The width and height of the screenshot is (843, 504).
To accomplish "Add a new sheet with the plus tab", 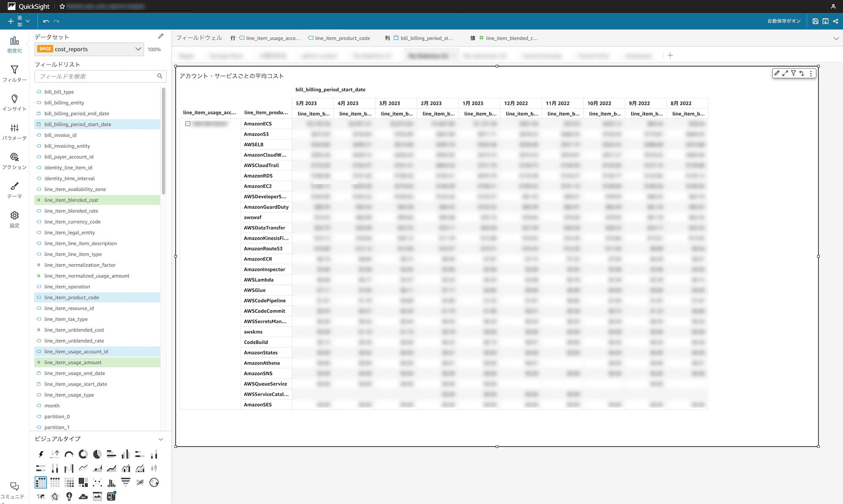I will [x=670, y=55].
